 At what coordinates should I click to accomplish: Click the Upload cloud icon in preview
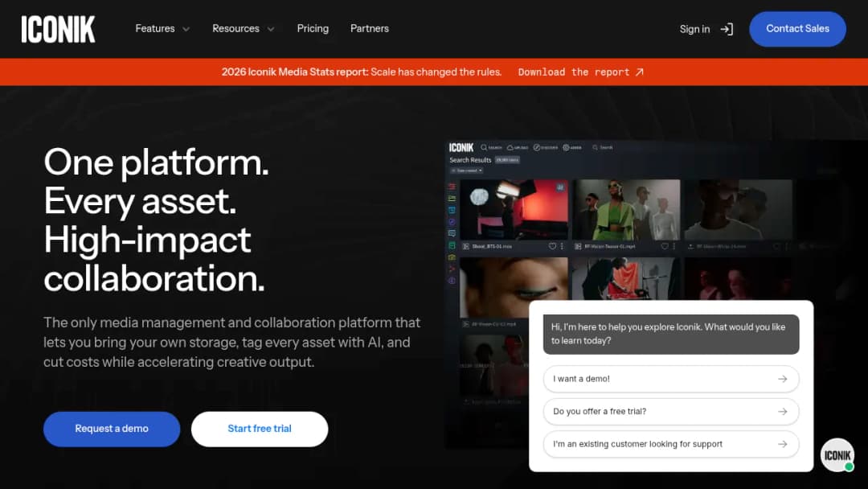click(x=510, y=147)
